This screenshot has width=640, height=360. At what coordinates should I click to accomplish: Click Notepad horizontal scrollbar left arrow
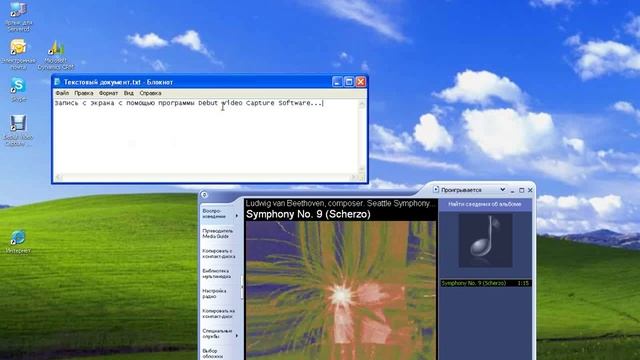[58, 177]
